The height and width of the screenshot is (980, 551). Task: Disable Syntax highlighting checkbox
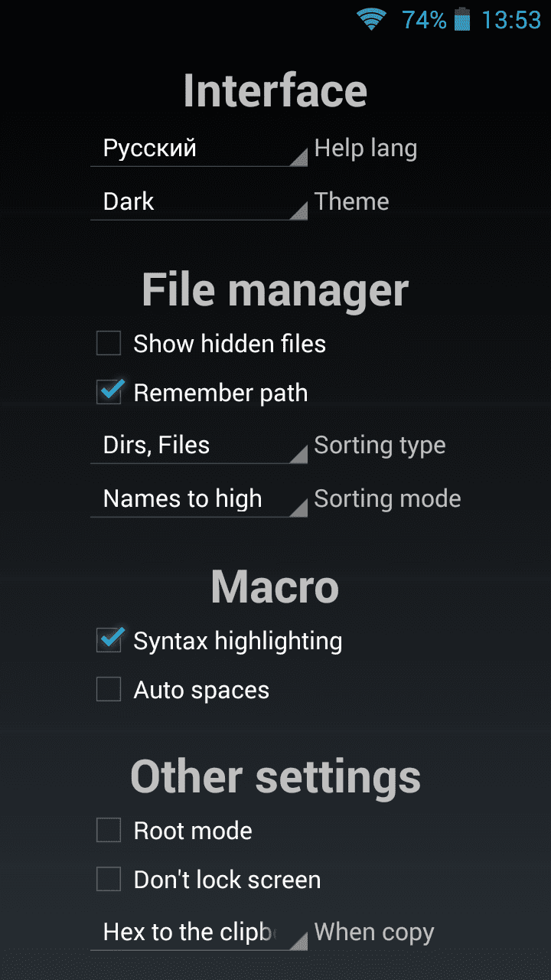click(109, 641)
